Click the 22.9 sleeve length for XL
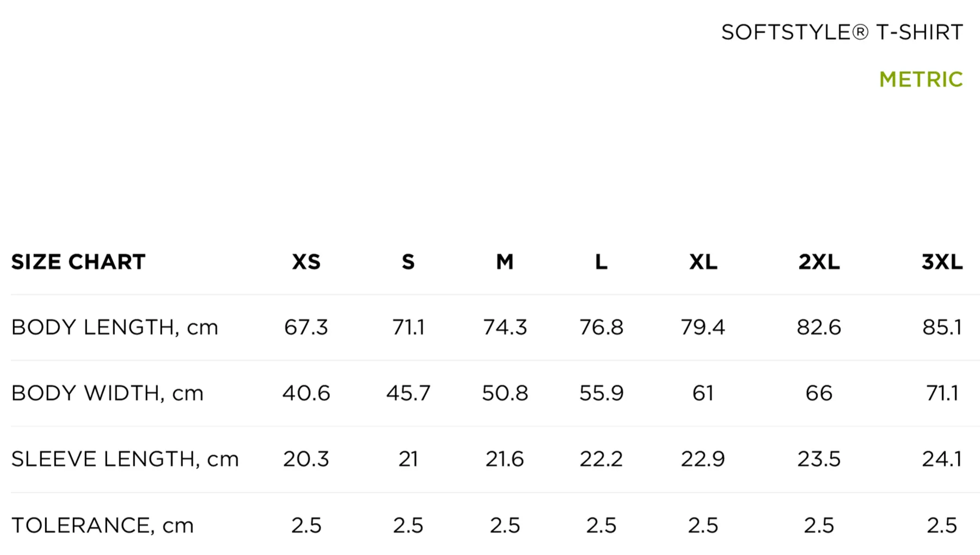The height and width of the screenshot is (555, 980). (703, 459)
